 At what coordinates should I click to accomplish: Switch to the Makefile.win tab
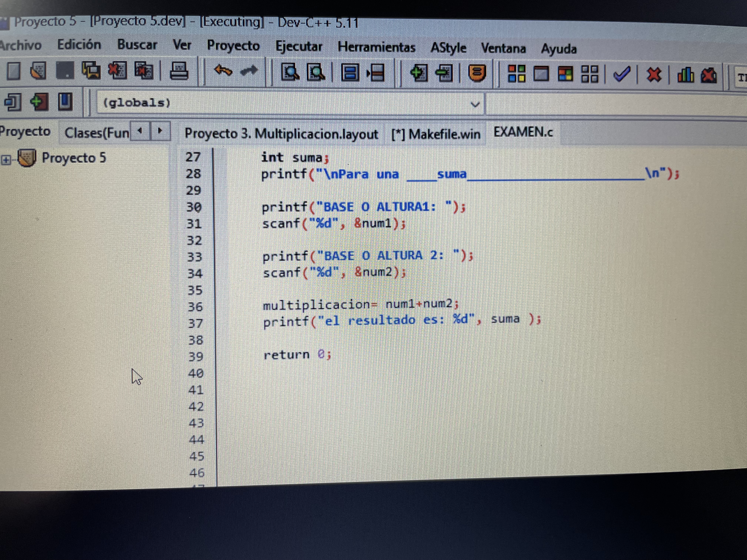[436, 134]
